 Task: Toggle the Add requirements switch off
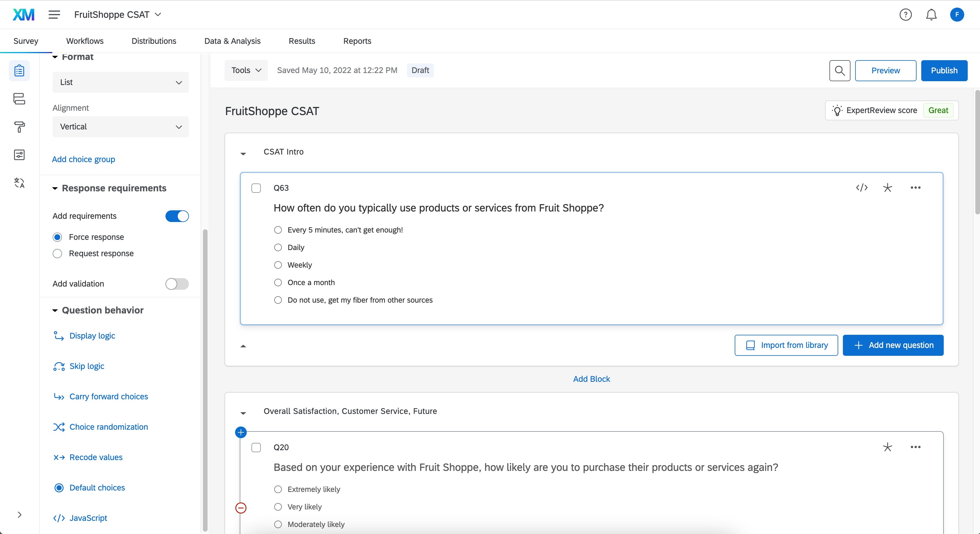[177, 216]
